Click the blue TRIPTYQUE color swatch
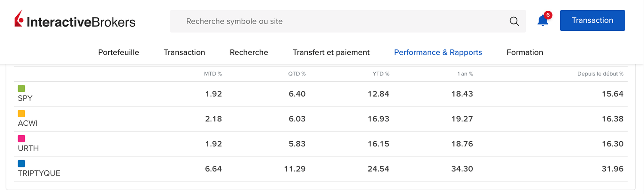 click(x=21, y=163)
